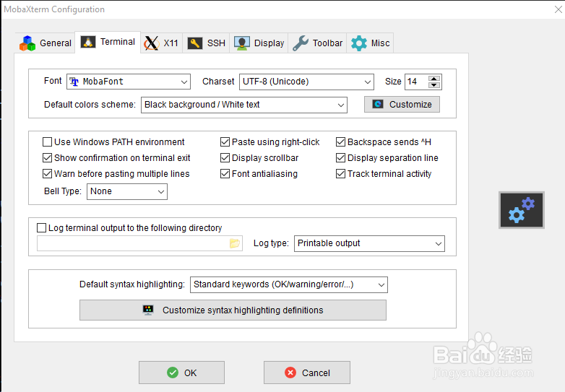This screenshot has width=565, height=392.
Task: Cancel the configuration dialog
Action: click(307, 373)
